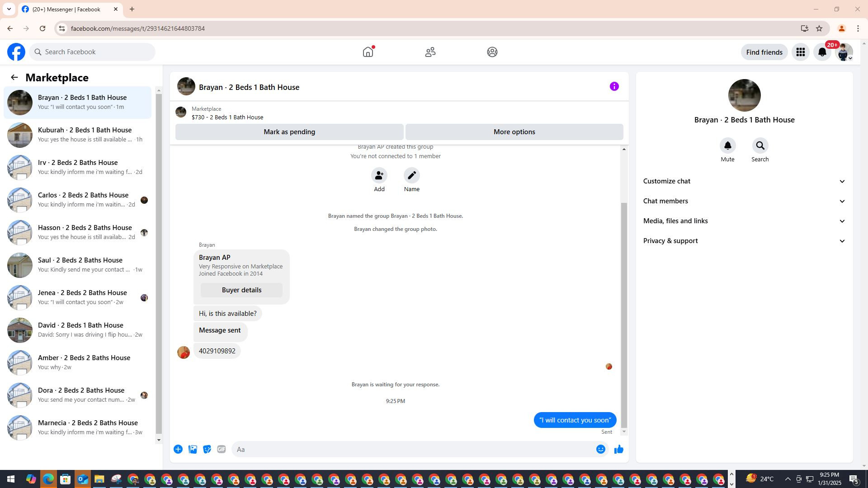Open Dora 2 Beds 2 Baths House chat
Viewport: 868px width, 488px height.
pos(78,395)
